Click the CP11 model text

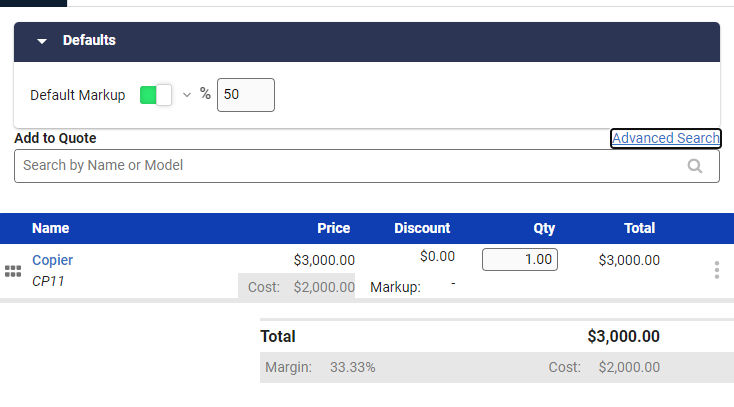pos(48,281)
